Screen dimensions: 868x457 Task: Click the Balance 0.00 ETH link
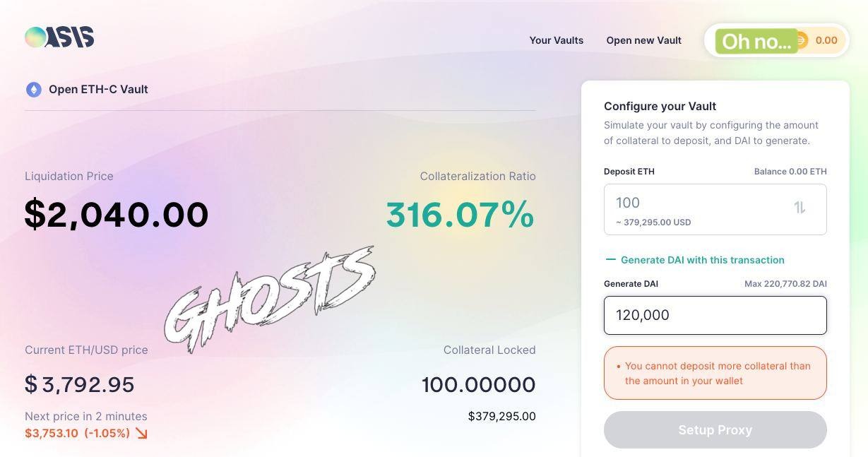tap(790, 172)
